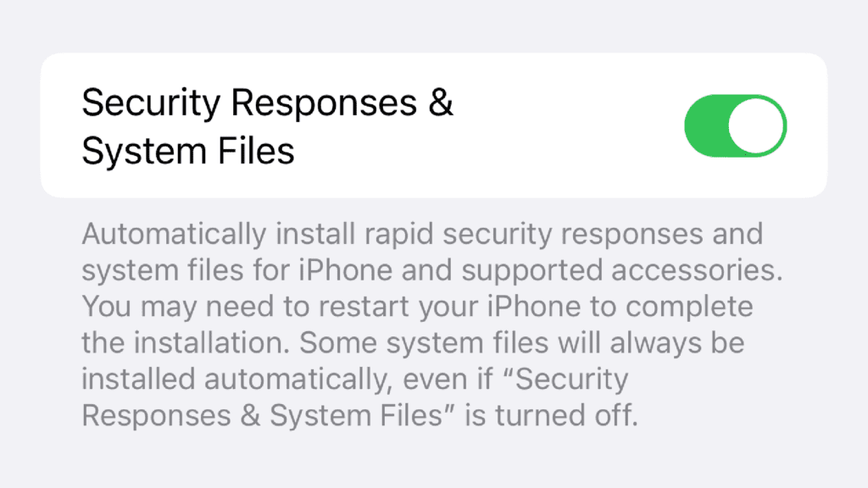Click the green track of the switch
This screenshot has width=868, height=488.
pyautogui.click(x=706, y=126)
